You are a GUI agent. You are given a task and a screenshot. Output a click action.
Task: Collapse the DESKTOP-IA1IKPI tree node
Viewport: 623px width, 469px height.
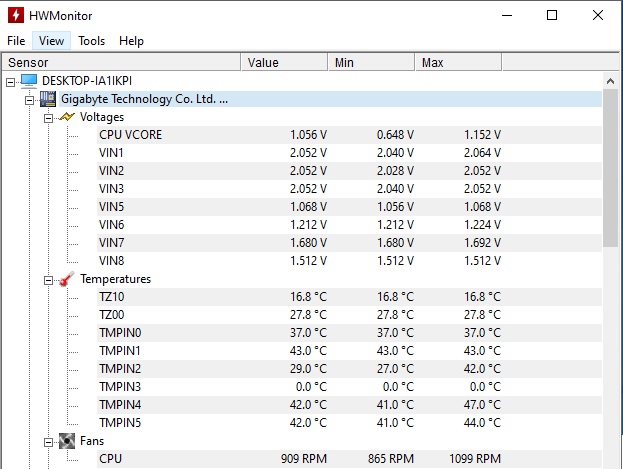[x=10, y=82]
